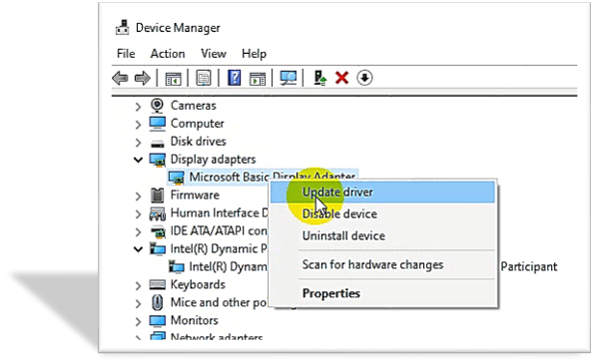Open the Action menu
This screenshot has width=593, height=364.
(168, 54)
